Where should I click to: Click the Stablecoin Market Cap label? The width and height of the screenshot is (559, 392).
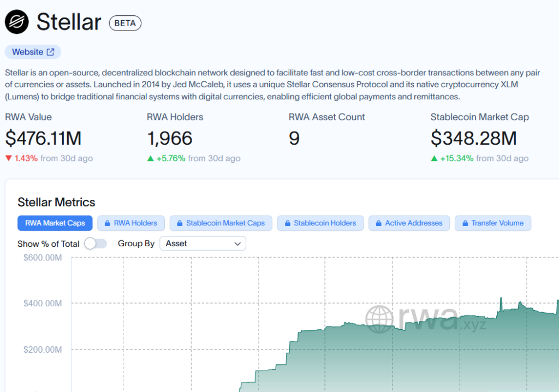coord(479,117)
